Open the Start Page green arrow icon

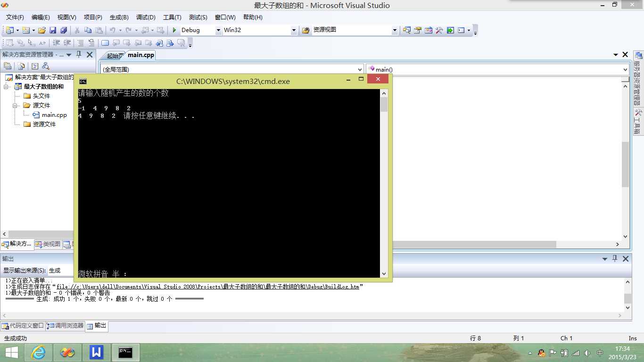[x=450, y=30]
